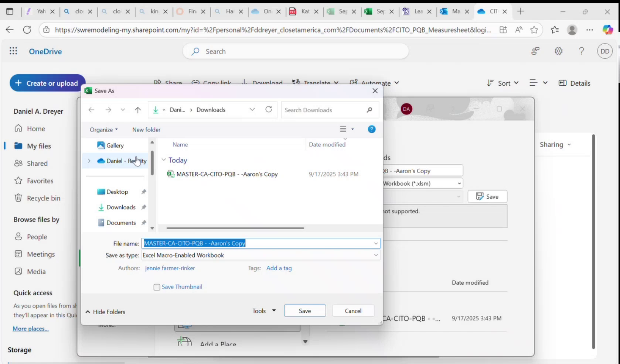Enable the Save Thumbnail checkbox

tap(157, 287)
